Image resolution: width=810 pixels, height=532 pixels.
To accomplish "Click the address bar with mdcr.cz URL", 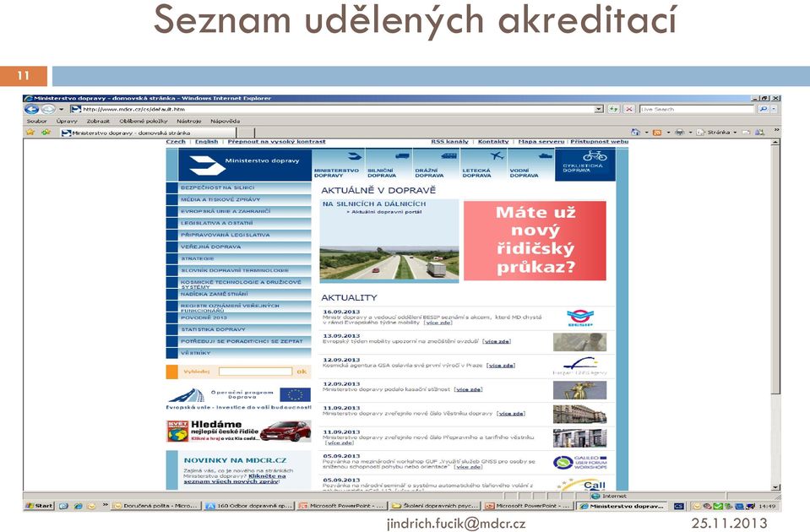I will tap(337, 109).
